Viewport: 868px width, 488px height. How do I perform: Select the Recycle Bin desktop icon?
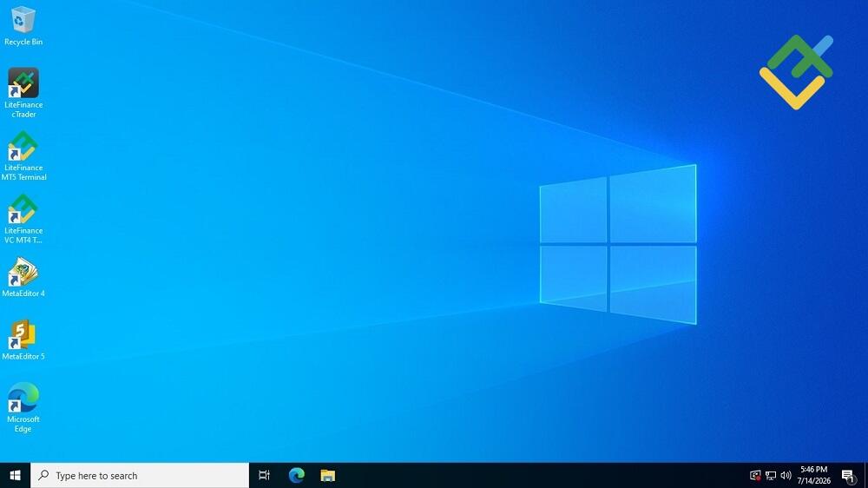coord(23,25)
